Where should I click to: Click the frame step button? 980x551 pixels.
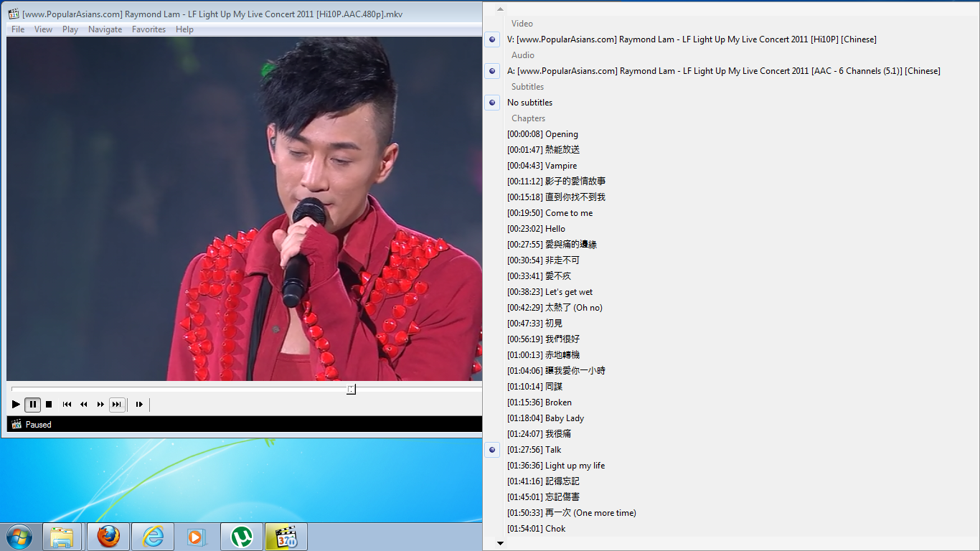[x=139, y=405]
